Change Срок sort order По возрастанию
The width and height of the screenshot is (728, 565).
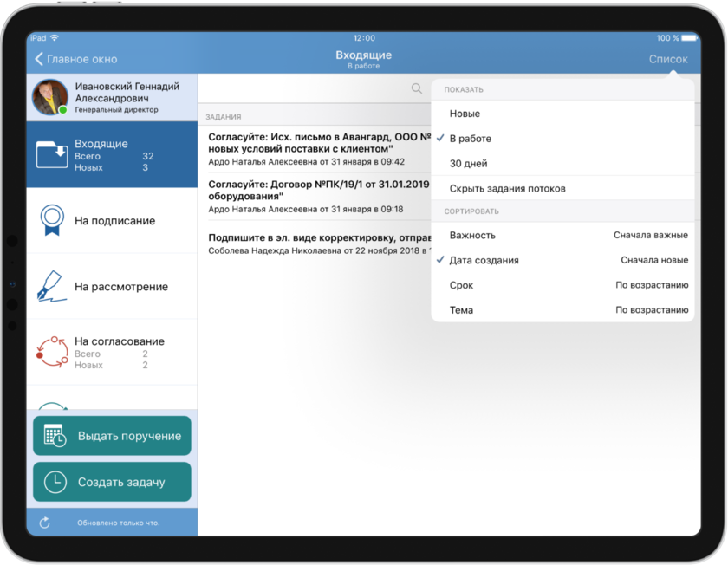[652, 285]
